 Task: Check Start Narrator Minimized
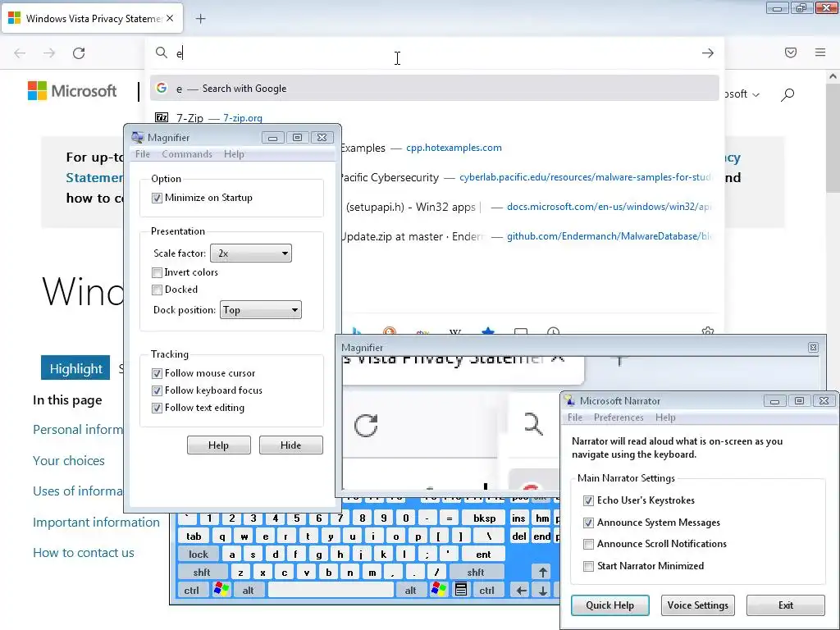coord(588,566)
